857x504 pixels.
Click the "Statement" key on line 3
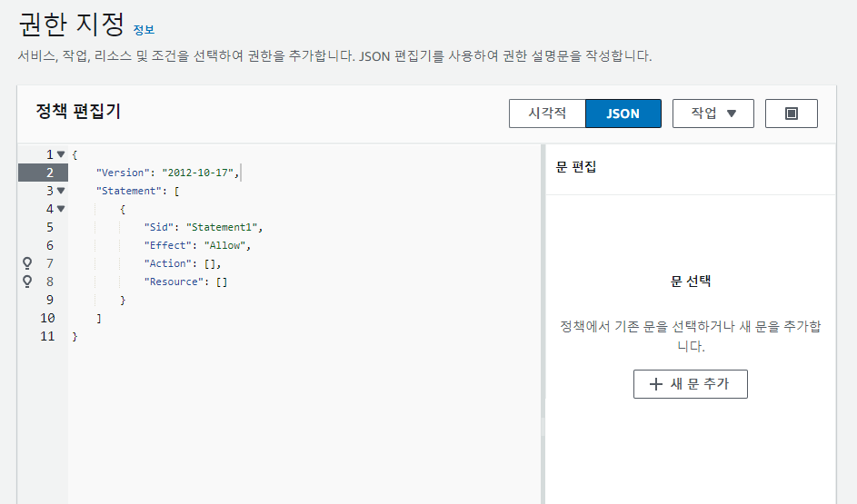(x=129, y=191)
